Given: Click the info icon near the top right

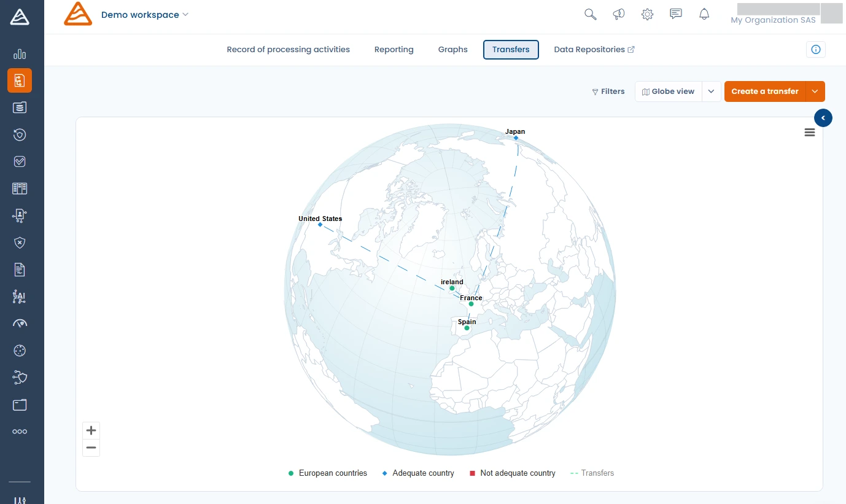Looking at the screenshot, I should pyautogui.click(x=815, y=49).
